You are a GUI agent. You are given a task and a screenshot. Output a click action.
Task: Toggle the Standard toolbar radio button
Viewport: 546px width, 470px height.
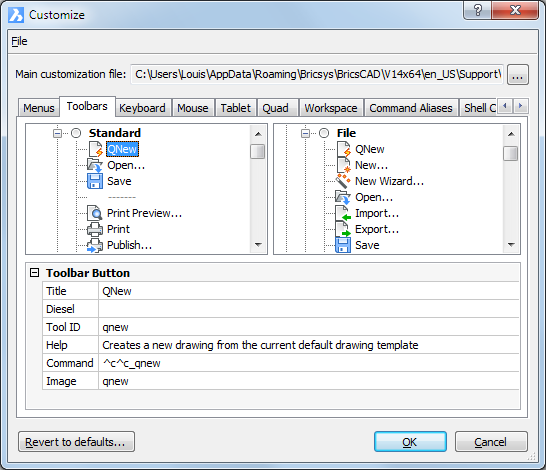[x=76, y=133]
